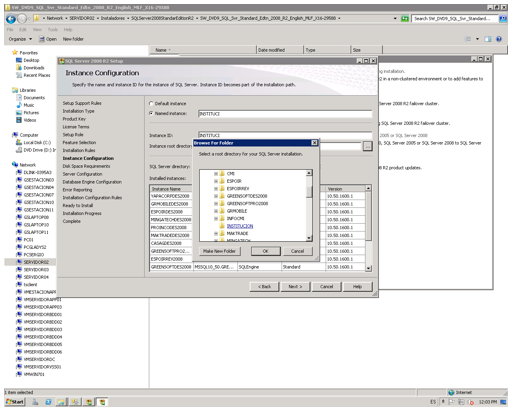Expand the GREENSOFTDES2008 folder node
Screen dimensions: 515x412
(216, 196)
